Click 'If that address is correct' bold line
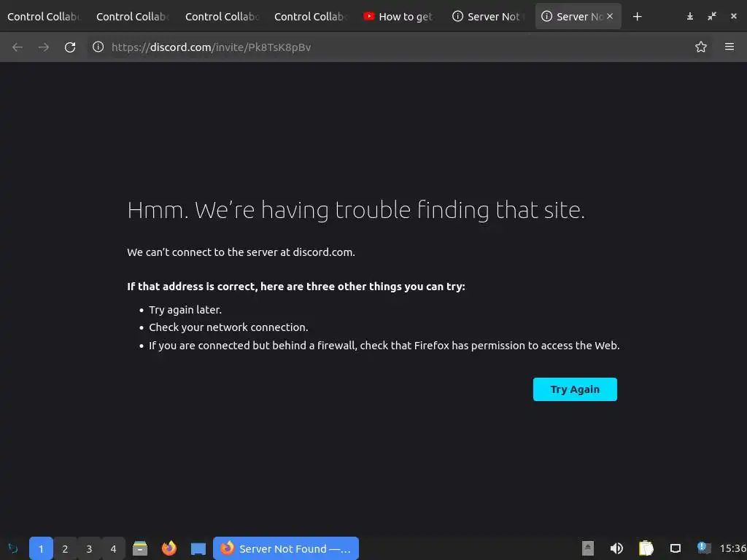 pyautogui.click(x=296, y=286)
